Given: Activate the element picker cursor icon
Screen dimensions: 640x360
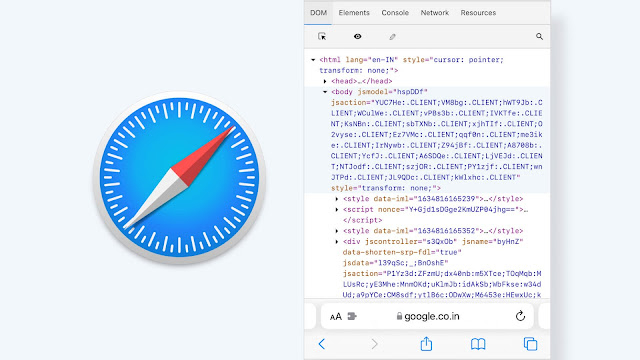Looking at the screenshot, I should click(x=322, y=36).
